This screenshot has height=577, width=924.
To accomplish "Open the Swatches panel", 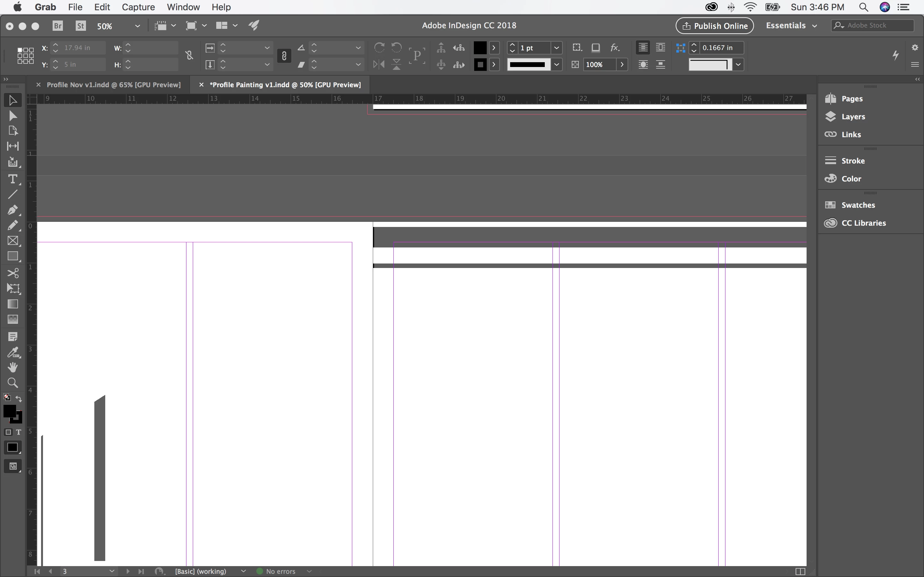I will (858, 205).
